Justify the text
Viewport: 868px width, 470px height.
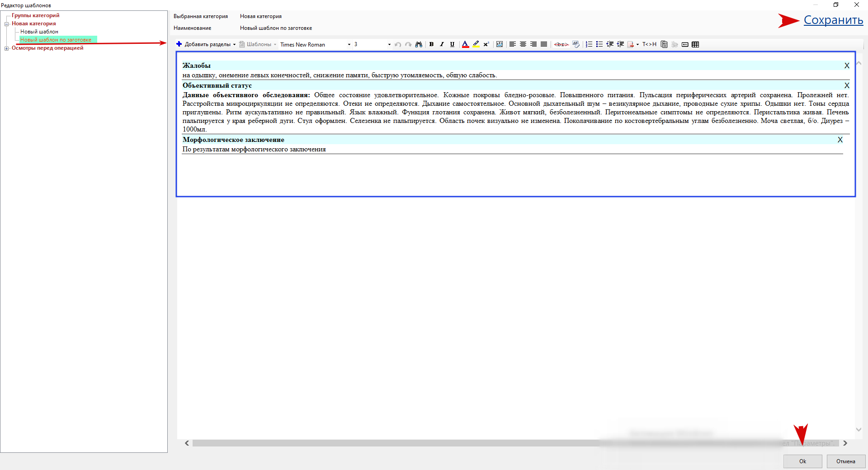coord(544,44)
